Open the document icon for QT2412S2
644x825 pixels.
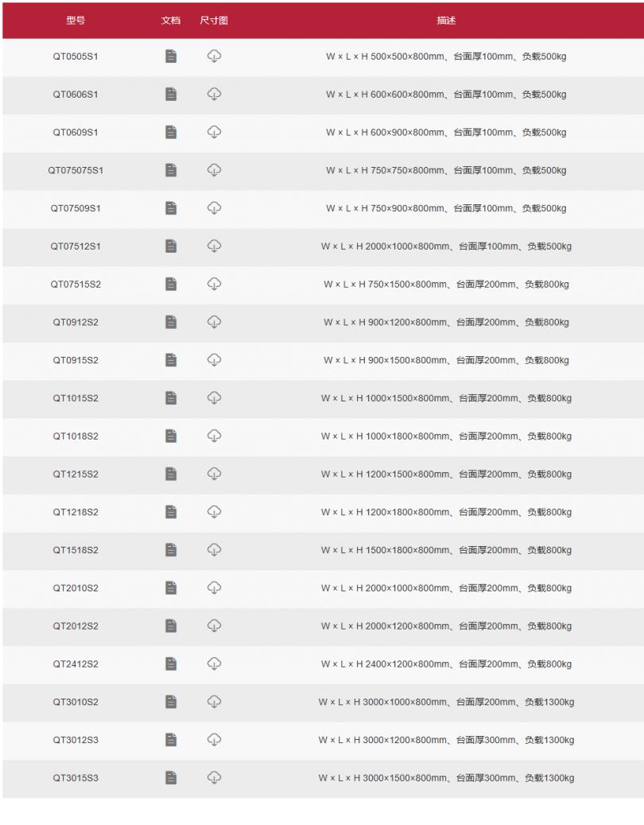pyautogui.click(x=171, y=664)
